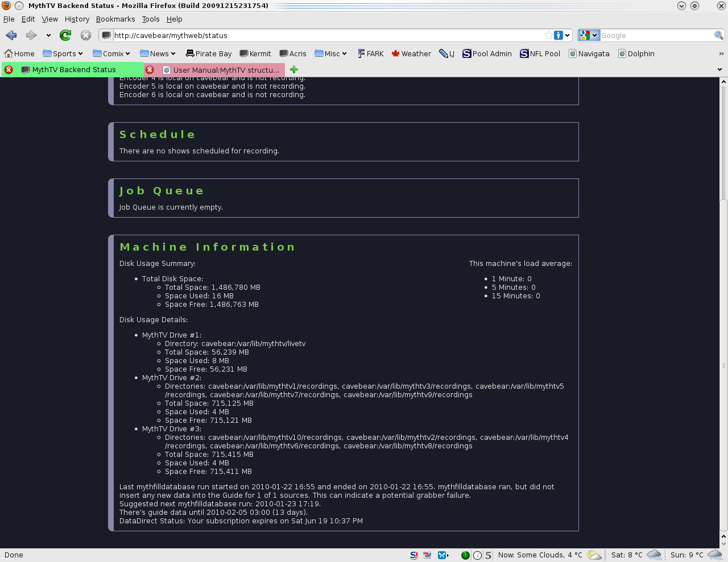This screenshot has height=562, width=728.
Task: Click the Home bookmark icon
Action: click(x=9, y=53)
